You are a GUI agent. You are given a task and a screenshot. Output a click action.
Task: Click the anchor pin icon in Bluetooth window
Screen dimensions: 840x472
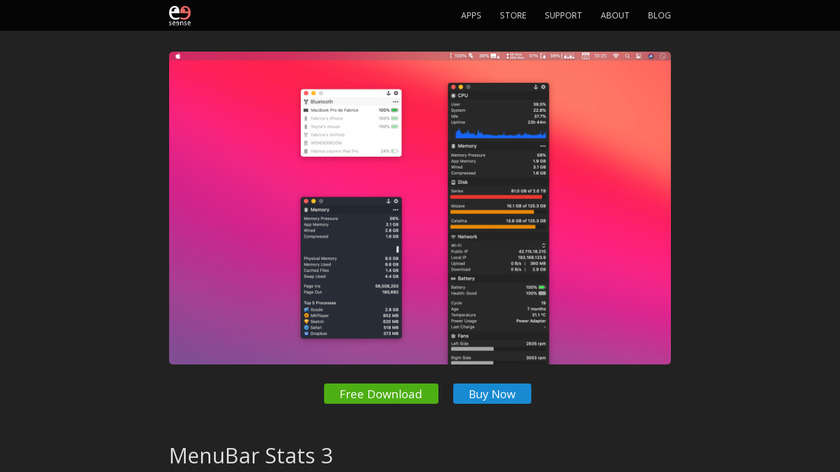click(388, 93)
